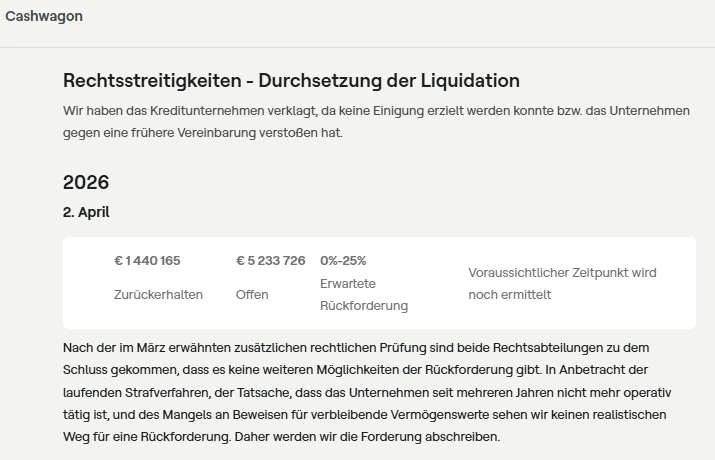The height and width of the screenshot is (460, 715).
Task: Click the Zurückerhalten label
Action: 158,294
